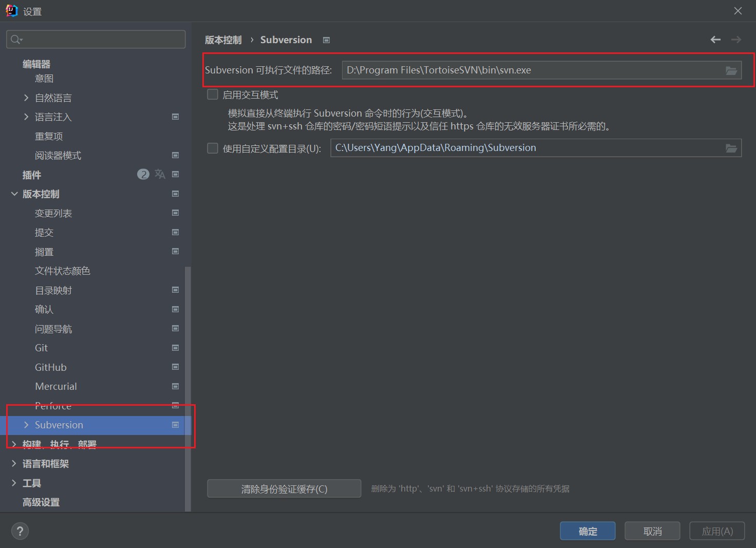
Task: Click the project-level icon on the 提交 row
Action: (x=175, y=232)
